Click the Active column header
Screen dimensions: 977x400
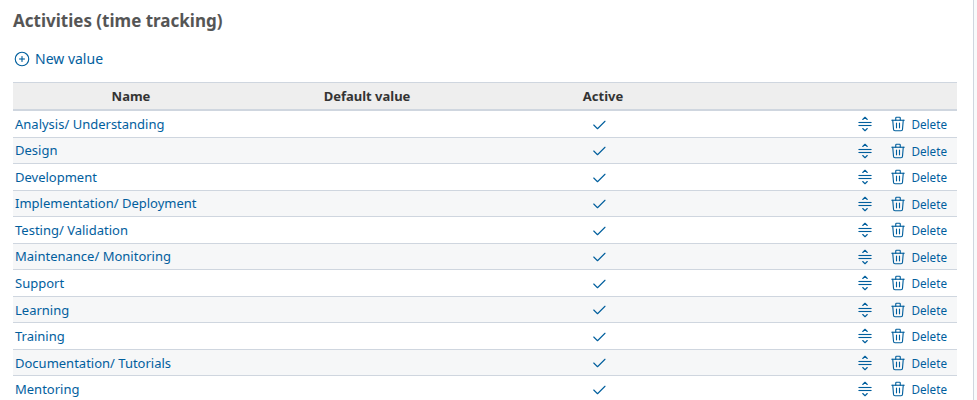(x=602, y=97)
